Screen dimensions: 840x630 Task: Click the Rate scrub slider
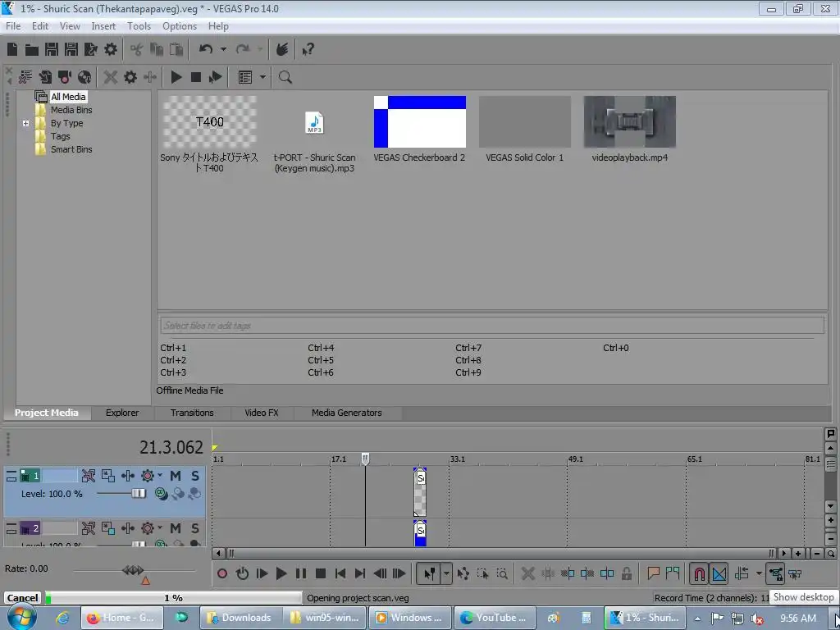(x=133, y=570)
